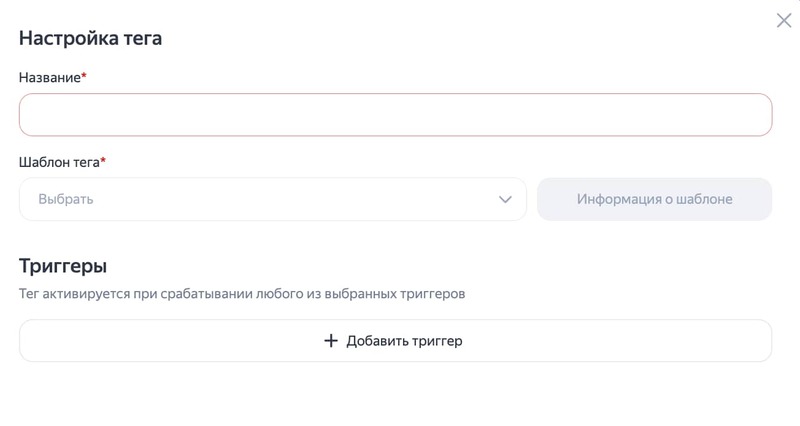Click the plus icon before Добавить триггер
The width and height of the screenshot is (800, 426).
[332, 341]
